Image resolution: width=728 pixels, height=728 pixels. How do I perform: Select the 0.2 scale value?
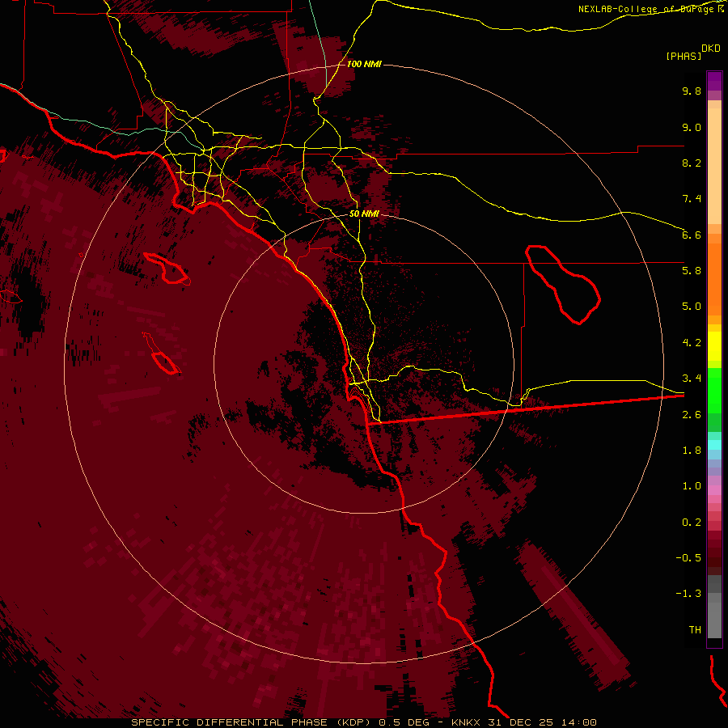pos(692,523)
